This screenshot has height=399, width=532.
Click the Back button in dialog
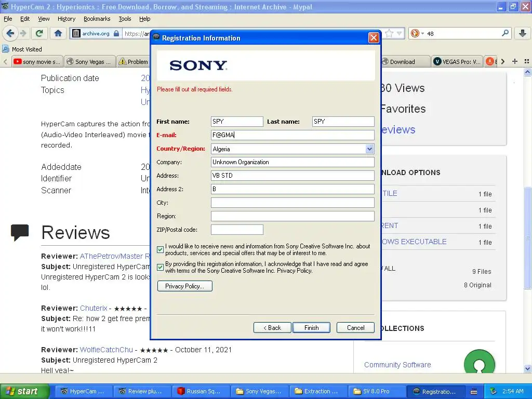point(272,328)
